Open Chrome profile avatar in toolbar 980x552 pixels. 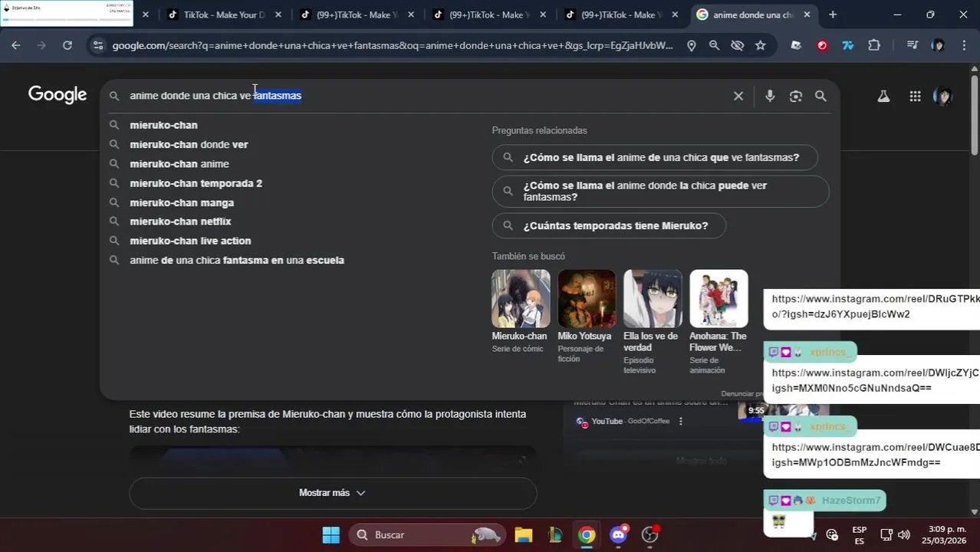pyautogui.click(x=938, y=45)
